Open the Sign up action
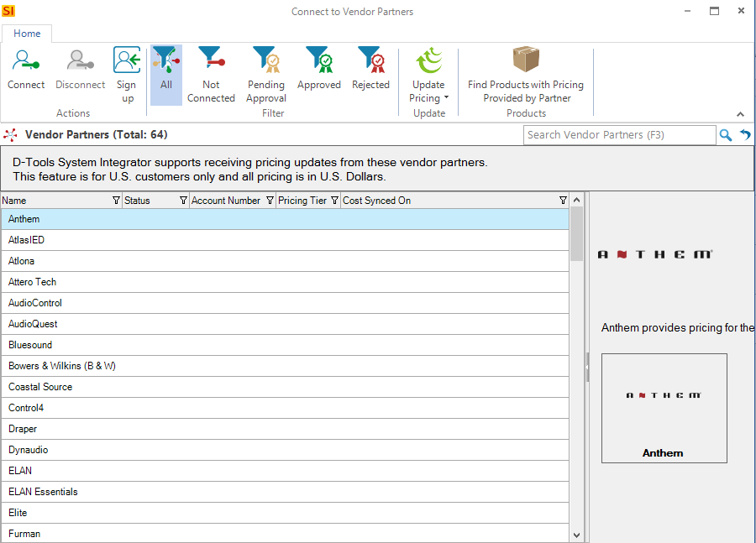The image size is (756, 543). 127,75
